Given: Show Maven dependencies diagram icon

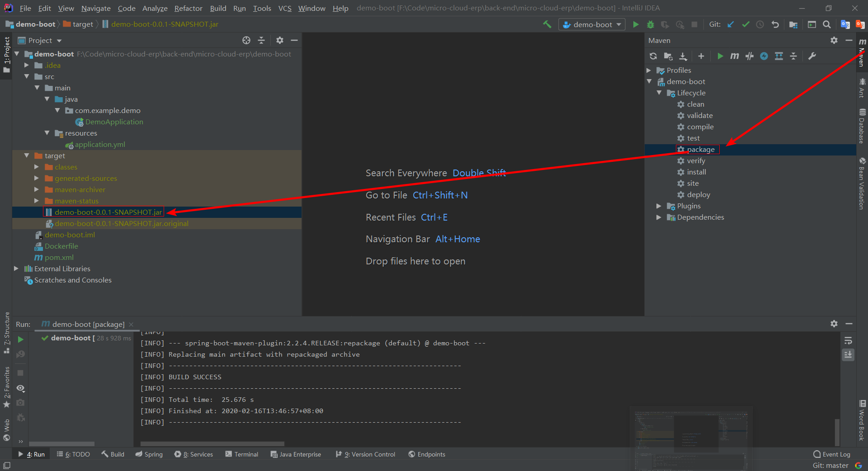Looking at the screenshot, I should pos(778,56).
